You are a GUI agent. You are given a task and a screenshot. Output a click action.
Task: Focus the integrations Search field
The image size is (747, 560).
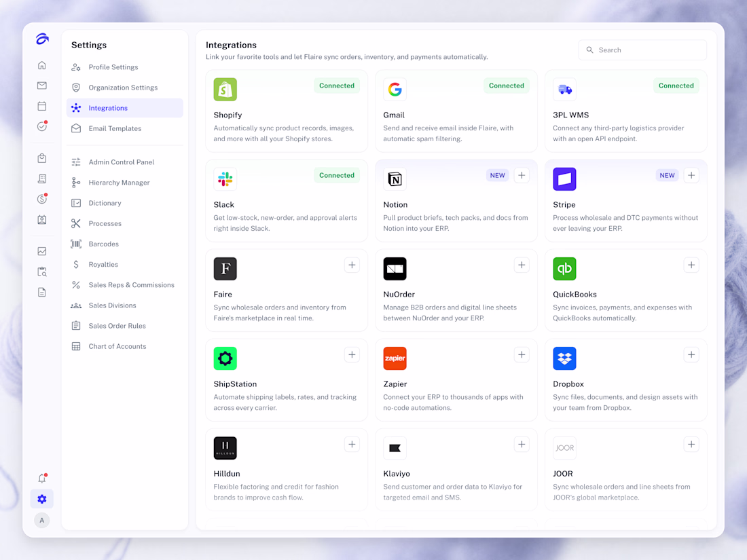pos(642,50)
